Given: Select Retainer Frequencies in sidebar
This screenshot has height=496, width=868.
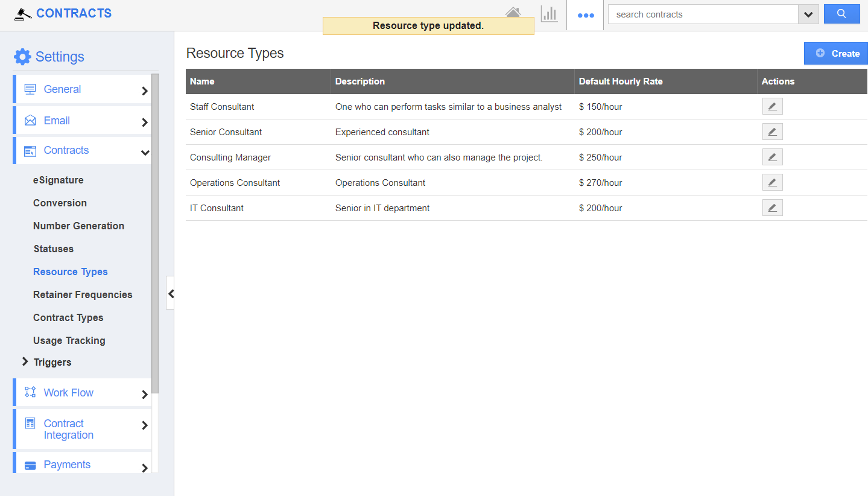Looking at the screenshot, I should click(x=83, y=294).
